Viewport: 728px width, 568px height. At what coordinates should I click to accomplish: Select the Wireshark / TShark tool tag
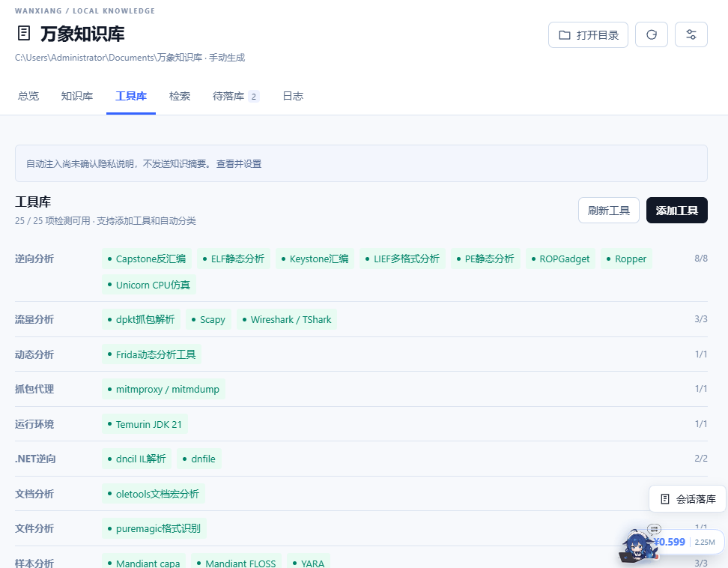[x=287, y=319]
